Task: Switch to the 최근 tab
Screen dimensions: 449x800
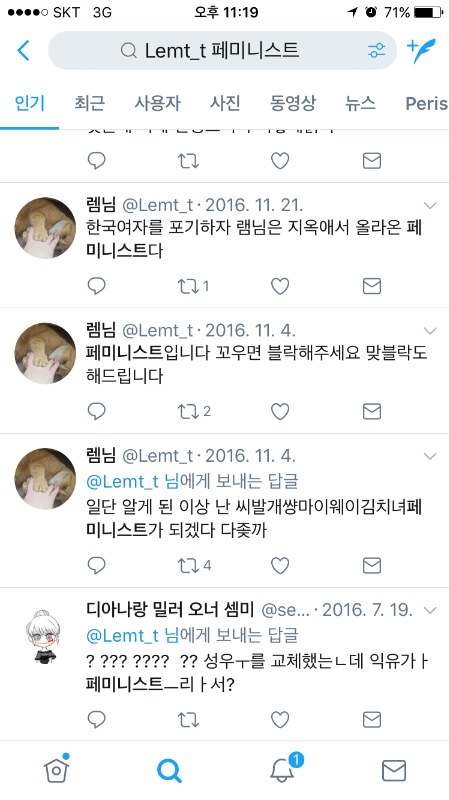Action: (x=89, y=103)
